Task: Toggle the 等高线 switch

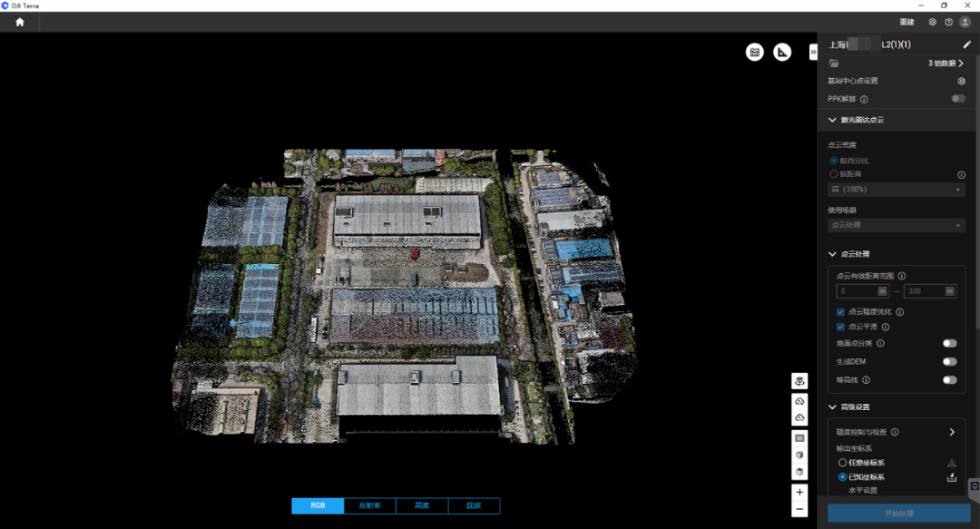Action: tap(949, 379)
